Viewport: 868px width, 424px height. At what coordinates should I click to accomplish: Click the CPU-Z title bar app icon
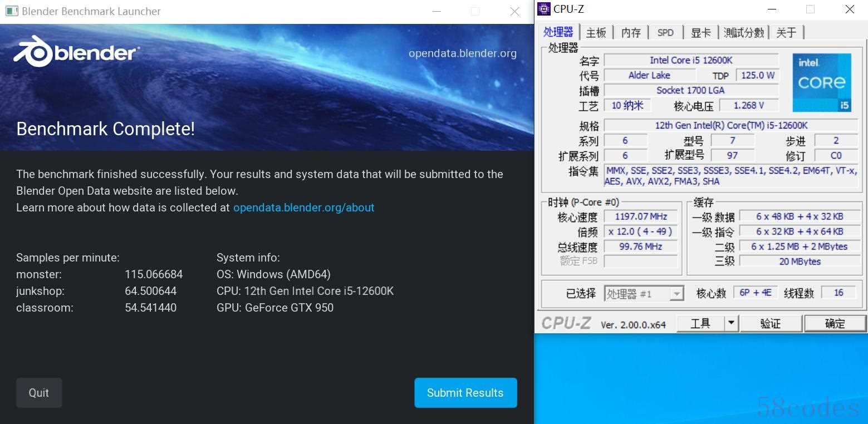click(543, 9)
